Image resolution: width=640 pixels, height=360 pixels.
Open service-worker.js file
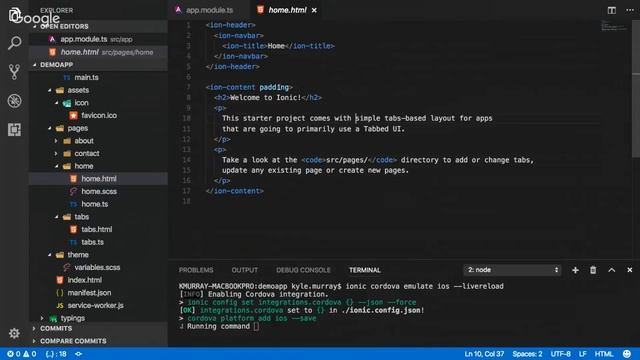click(95, 305)
